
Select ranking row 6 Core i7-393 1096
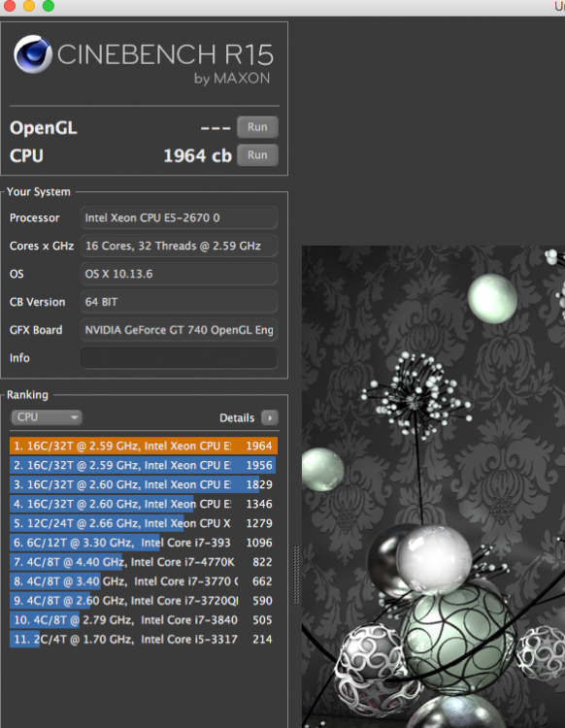pos(144,543)
